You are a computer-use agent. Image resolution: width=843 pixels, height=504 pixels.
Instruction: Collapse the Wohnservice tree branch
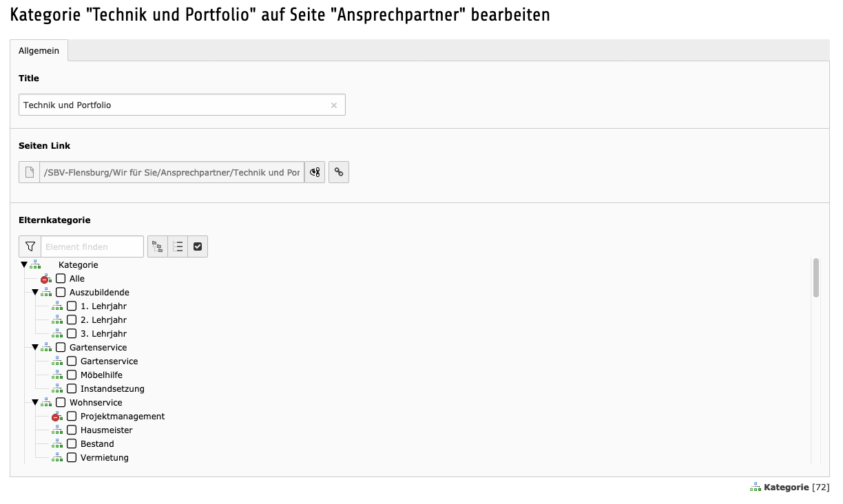click(35, 403)
